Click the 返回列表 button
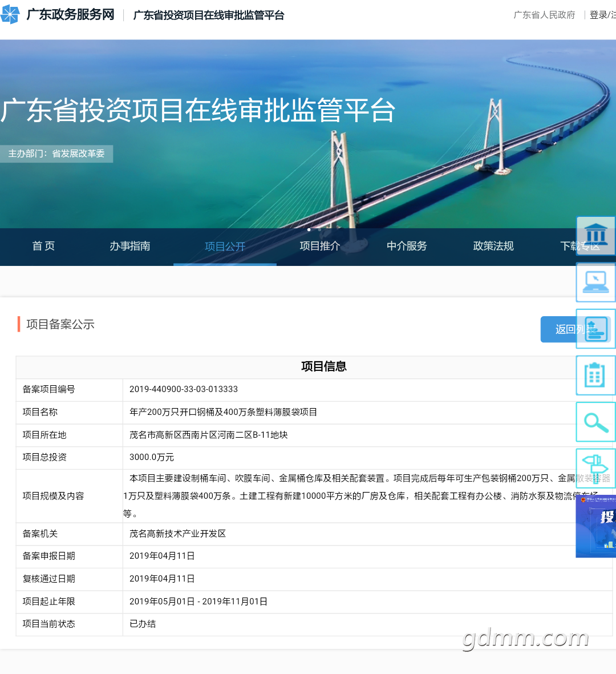The width and height of the screenshot is (616, 674). 575,329
